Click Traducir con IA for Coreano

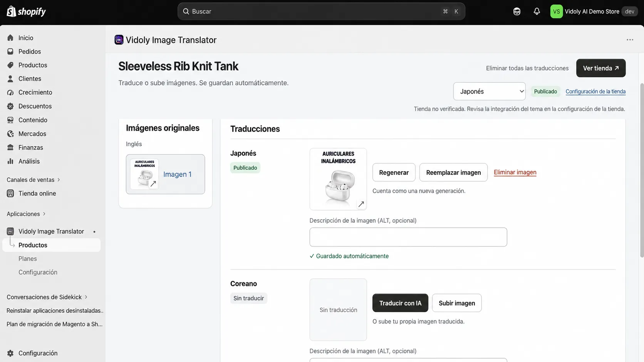pyautogui.click(x=400, y=303)
